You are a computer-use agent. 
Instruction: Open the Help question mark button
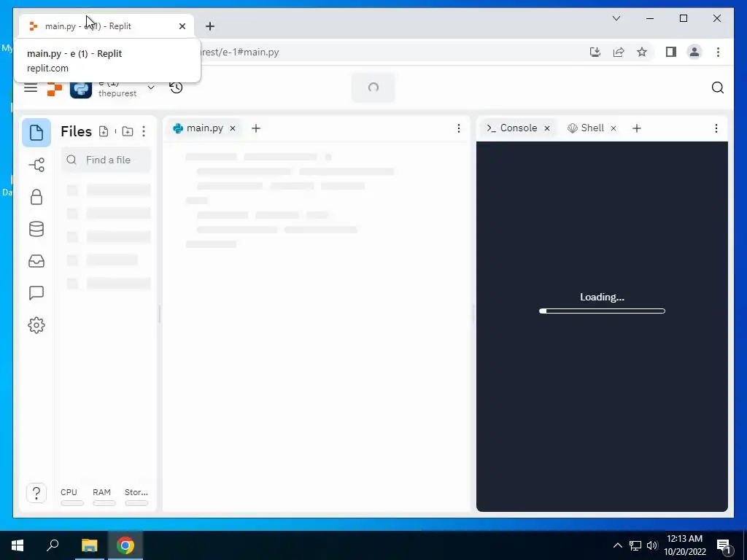[36, 493]
